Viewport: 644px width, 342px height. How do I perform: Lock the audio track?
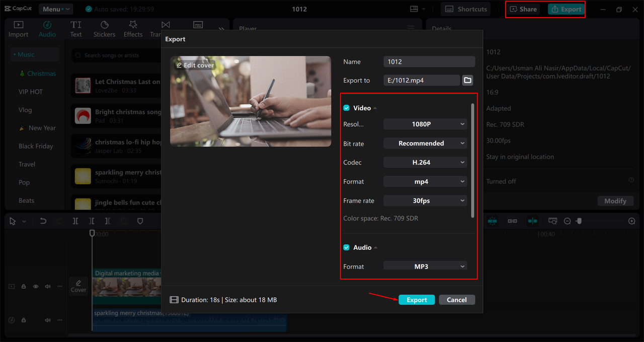pos(24,320)
